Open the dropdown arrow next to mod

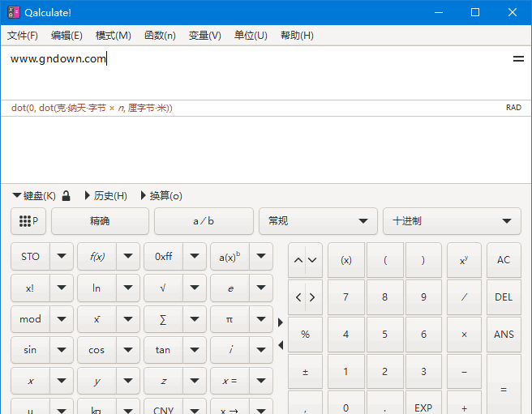point(62,319)
